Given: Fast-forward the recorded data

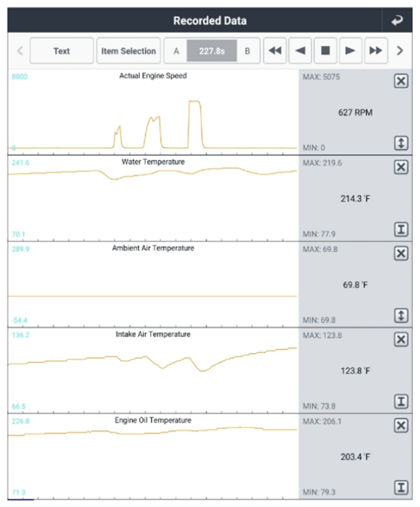Looking at the screenshot, I should click(x=375, y=50).
